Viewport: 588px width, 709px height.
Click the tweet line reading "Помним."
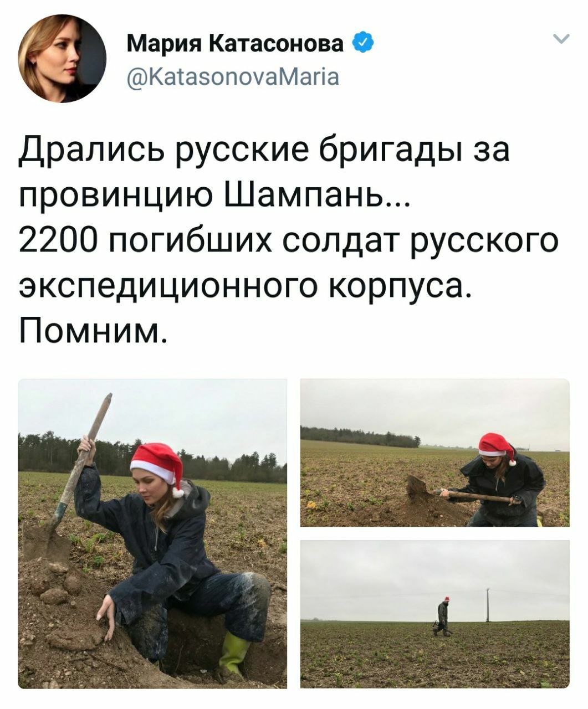(93, 330)
